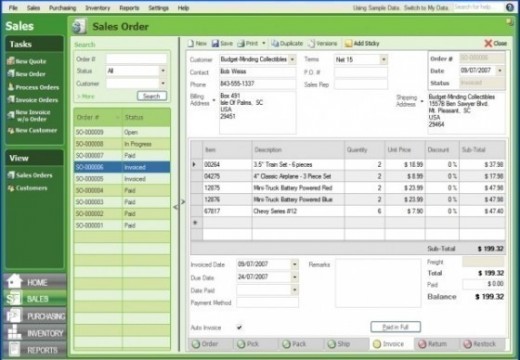View Customers list icon
Image resolution: width=520 pixels, height=360 pixels.
[x=11, y=188]
